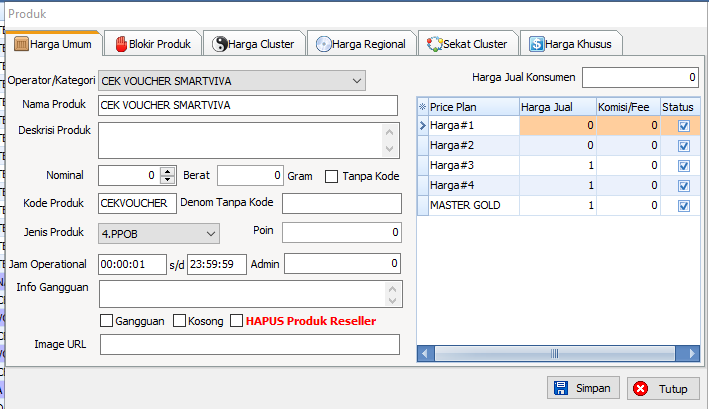Increase Nominal with the up spinner
The width and height of the screenshot is (709, 409).
[x=168, y=171]
